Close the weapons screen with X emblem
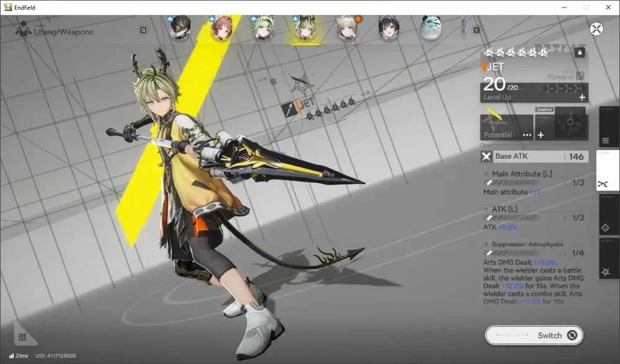620x364 pixels. [x=596, y=29]
